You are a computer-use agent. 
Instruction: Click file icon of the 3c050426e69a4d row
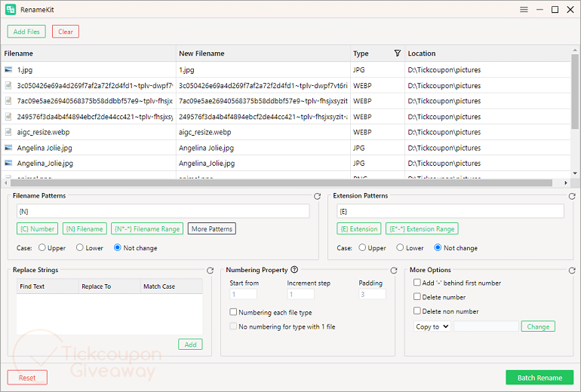pos(8,85)
